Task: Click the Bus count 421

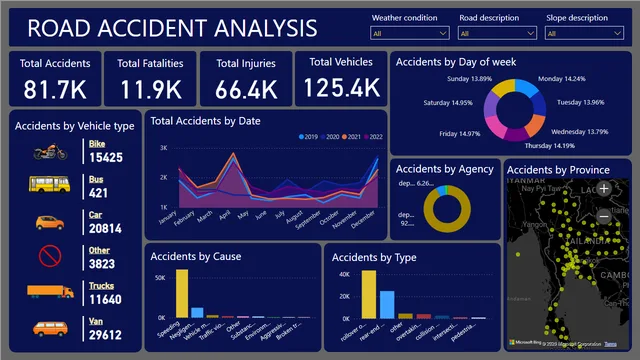Action: pos(98,193)
